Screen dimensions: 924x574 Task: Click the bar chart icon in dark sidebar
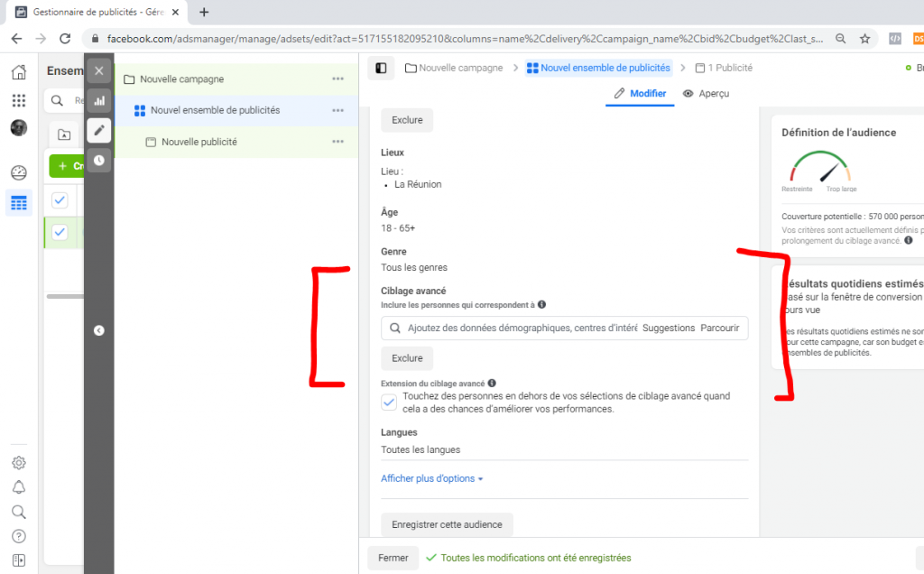(99, 100)
